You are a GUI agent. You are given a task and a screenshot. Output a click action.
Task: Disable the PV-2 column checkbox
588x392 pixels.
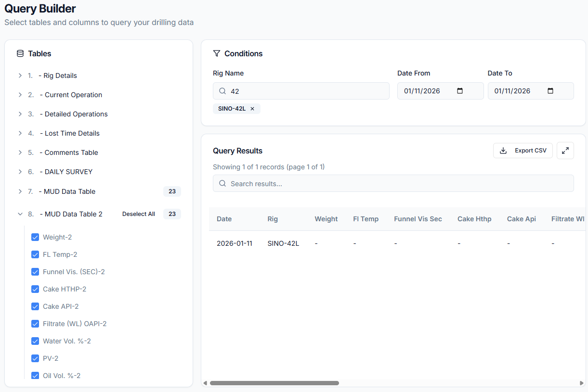pyautogui.click(x=35, y=358)
